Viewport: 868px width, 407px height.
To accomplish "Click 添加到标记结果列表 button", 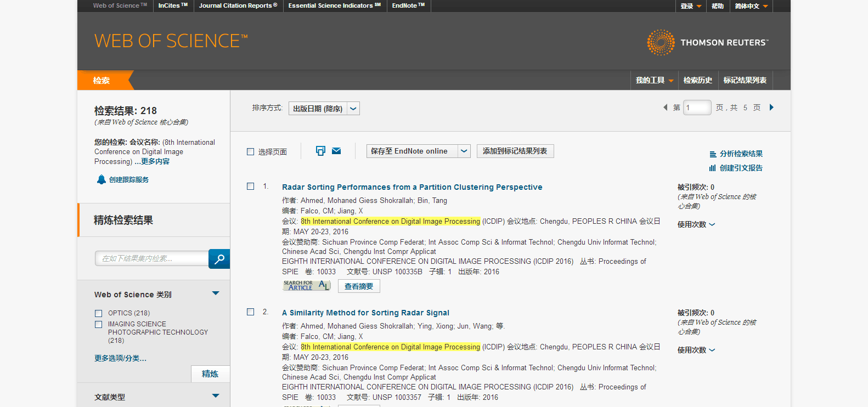I will pyautogui.click(x=515, y=151).
